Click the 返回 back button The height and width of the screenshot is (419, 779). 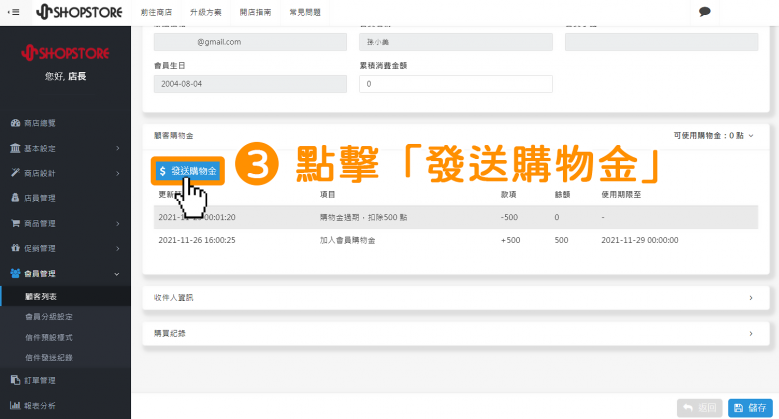click(700, 408)
